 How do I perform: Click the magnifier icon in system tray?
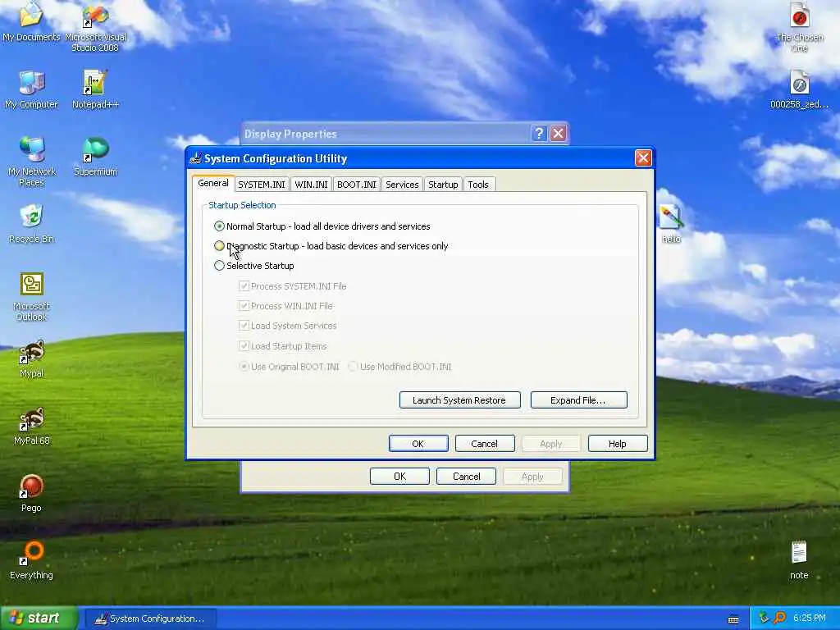tap(779, 618)
